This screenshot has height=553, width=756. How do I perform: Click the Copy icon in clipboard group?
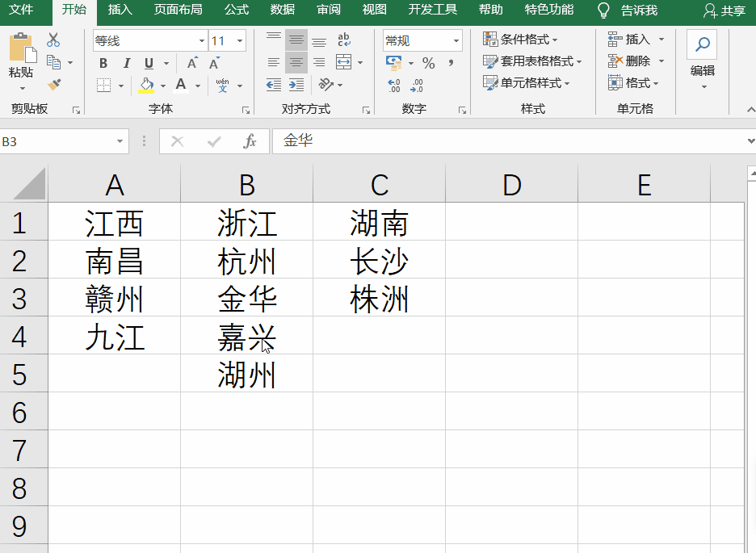click(53, 62)
